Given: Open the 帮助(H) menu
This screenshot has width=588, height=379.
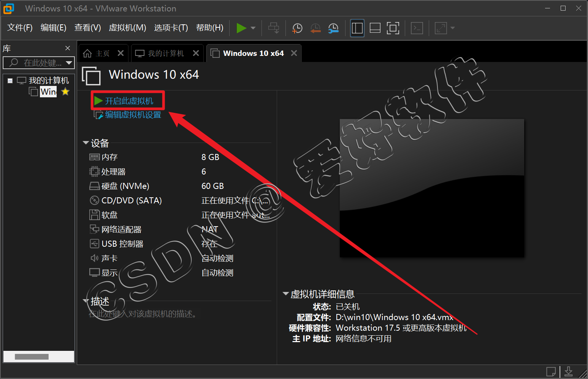Looking at the screenshot, I should [210, 28].
